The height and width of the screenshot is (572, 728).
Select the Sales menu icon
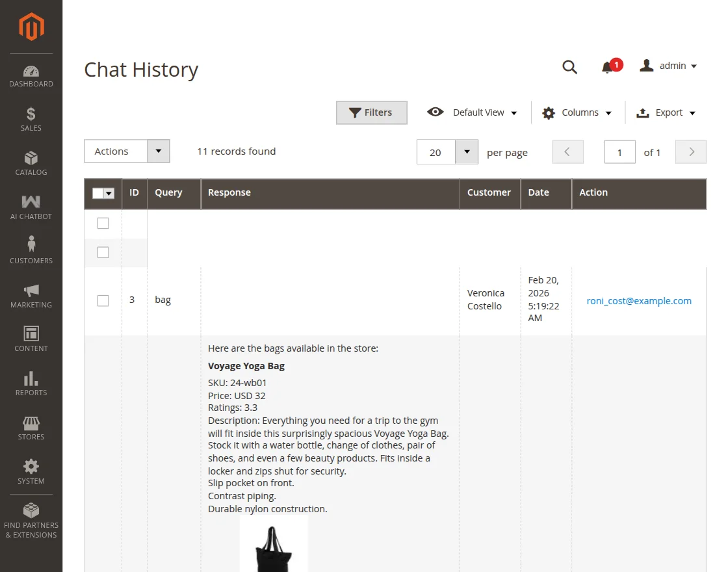point(31,118)
